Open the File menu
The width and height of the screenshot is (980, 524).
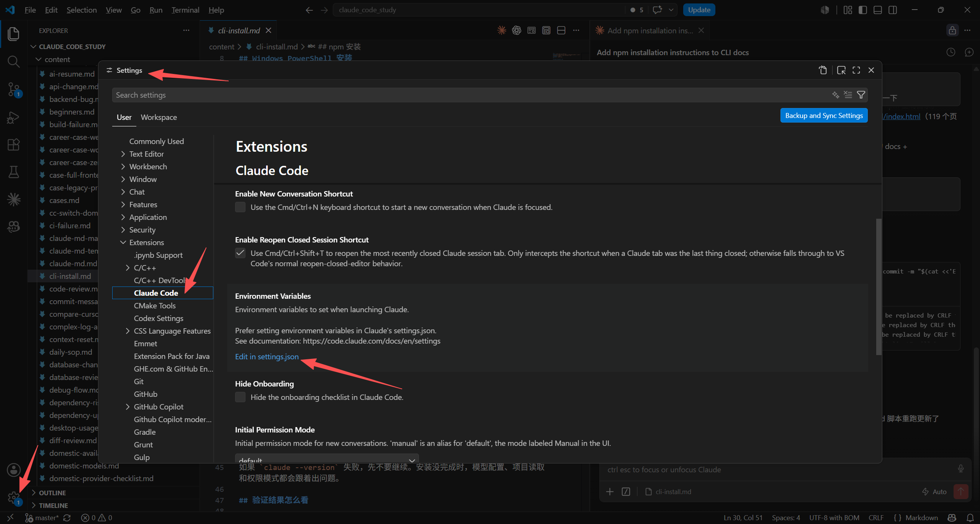point(30,10)
